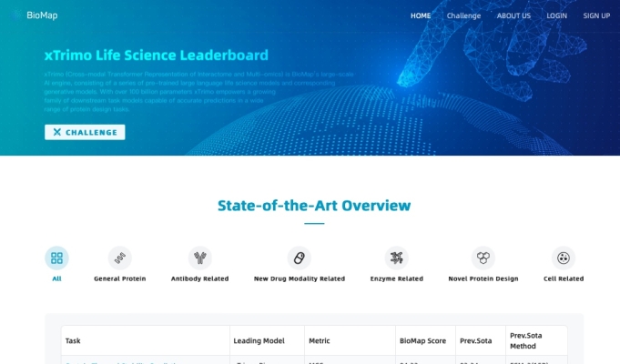Click the Enzyme Related label
Image resolution: width=620 pixels, height=364 pixels.
coord(397,278)
